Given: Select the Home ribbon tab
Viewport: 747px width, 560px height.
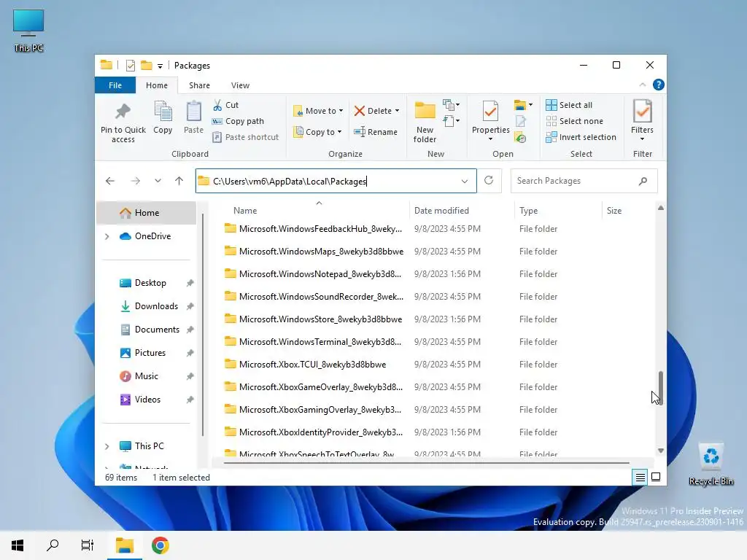Looking at the screenshot, I should click(157, 85).
